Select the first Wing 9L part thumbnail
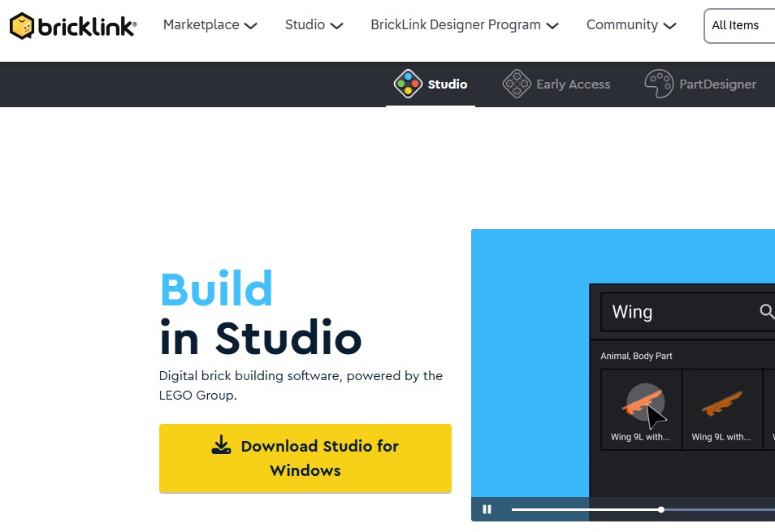775x532 pixels. point(641,409)
